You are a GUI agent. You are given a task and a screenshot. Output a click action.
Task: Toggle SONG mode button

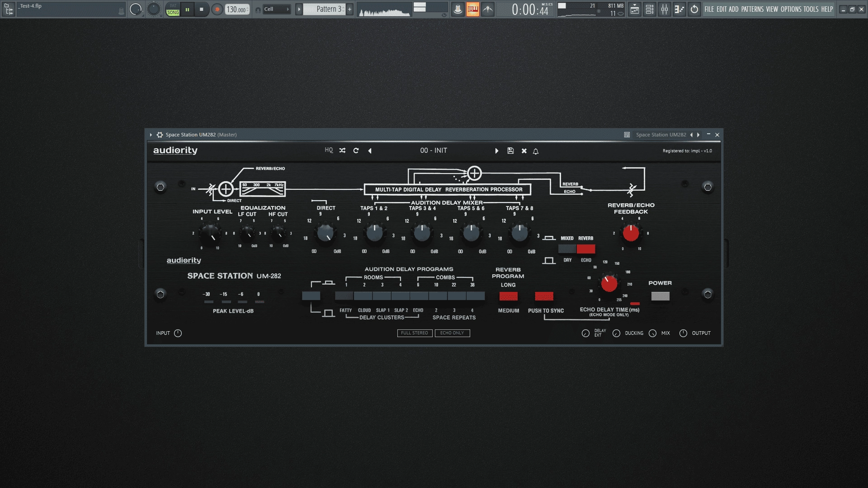173,13
